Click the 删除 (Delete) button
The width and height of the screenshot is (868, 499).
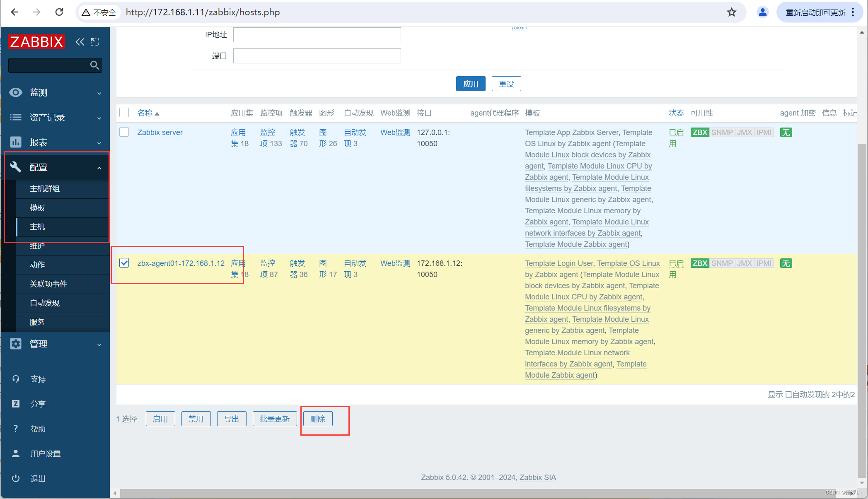click(x=317, y=418)
